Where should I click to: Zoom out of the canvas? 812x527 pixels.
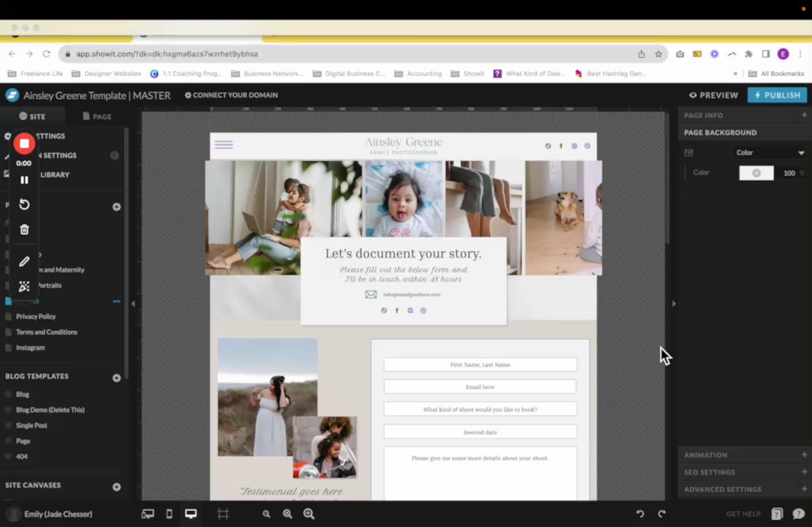[x=266, y=514]
